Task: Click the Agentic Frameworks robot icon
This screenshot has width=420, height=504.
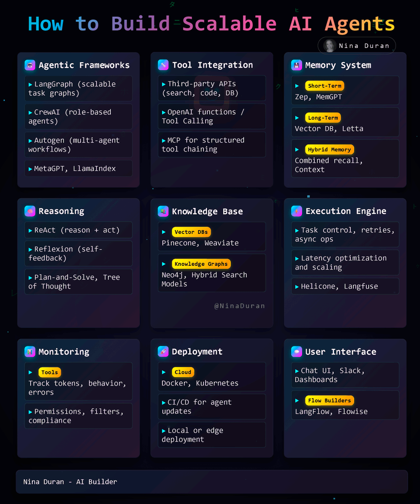Action: (x=30, y=65)
